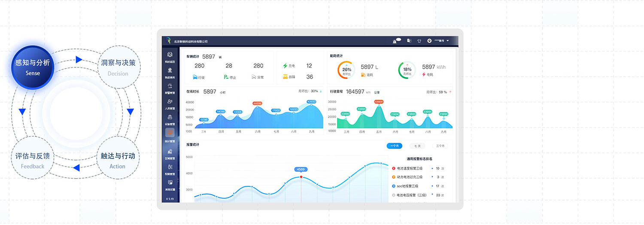
Task: Open 轨迹查询 track query icon
Action: [170, 72]
